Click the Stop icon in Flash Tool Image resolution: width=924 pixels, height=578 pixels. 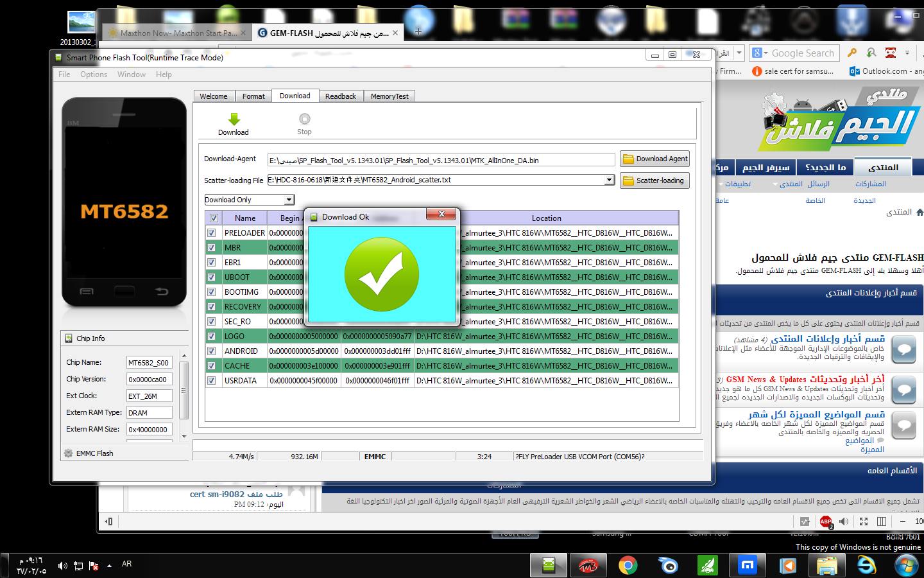pos(305,119)
